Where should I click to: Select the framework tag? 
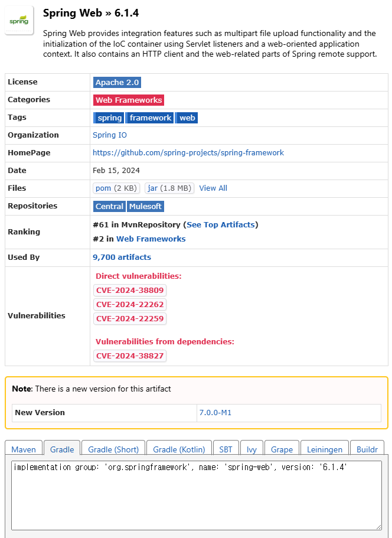coord(149,118)
